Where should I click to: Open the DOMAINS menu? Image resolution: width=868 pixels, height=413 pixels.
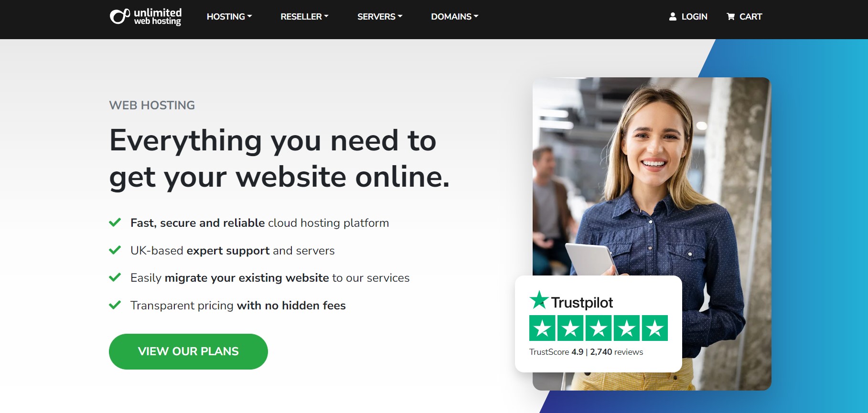coord(454,17)
